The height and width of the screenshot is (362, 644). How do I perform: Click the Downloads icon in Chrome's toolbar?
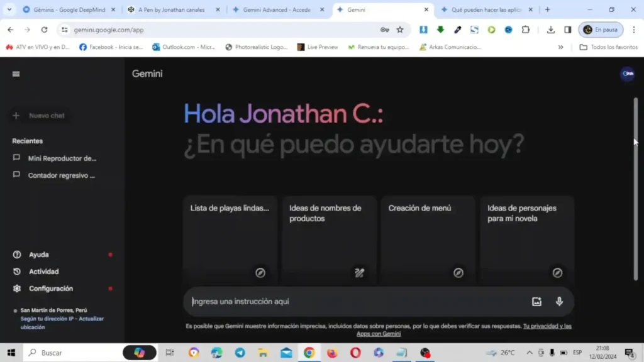(x=550, y=30)
